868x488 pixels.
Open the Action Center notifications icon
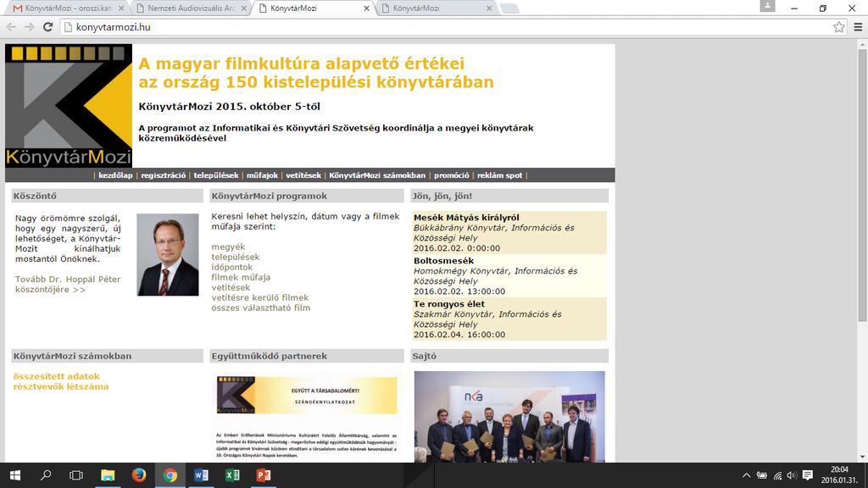(808, 475)
